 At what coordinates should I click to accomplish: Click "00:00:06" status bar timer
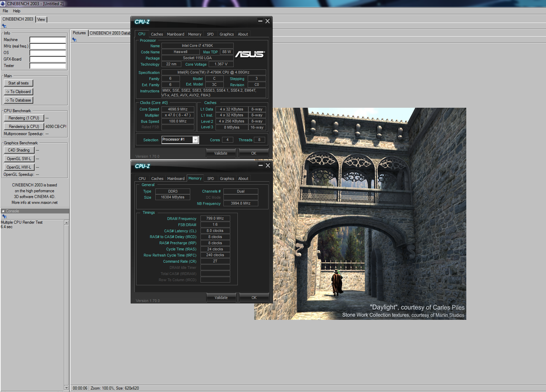coord(80,388)
